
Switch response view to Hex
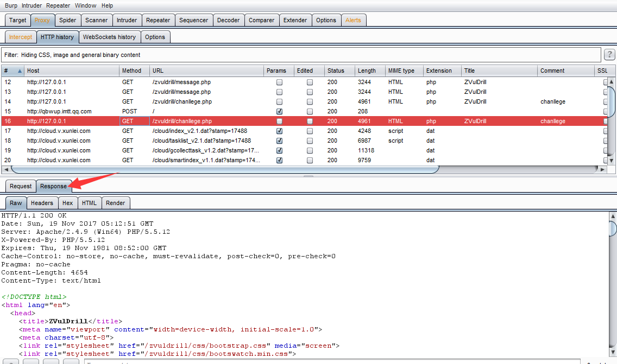click(x=68, y=203)
